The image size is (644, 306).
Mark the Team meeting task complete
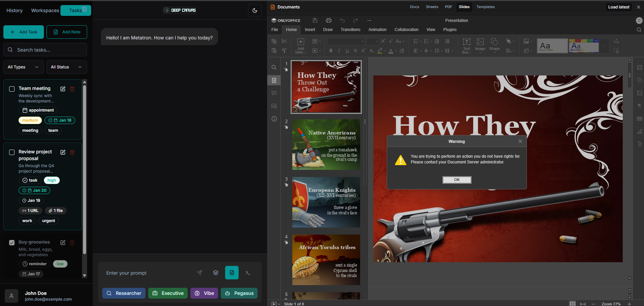(12, 89)
